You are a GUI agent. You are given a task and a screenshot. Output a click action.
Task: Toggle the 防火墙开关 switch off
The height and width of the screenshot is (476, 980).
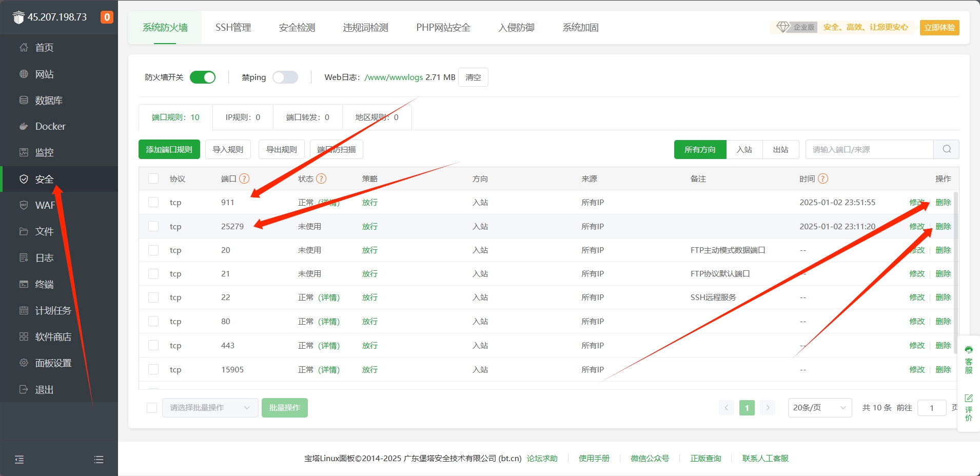[203, 77]
